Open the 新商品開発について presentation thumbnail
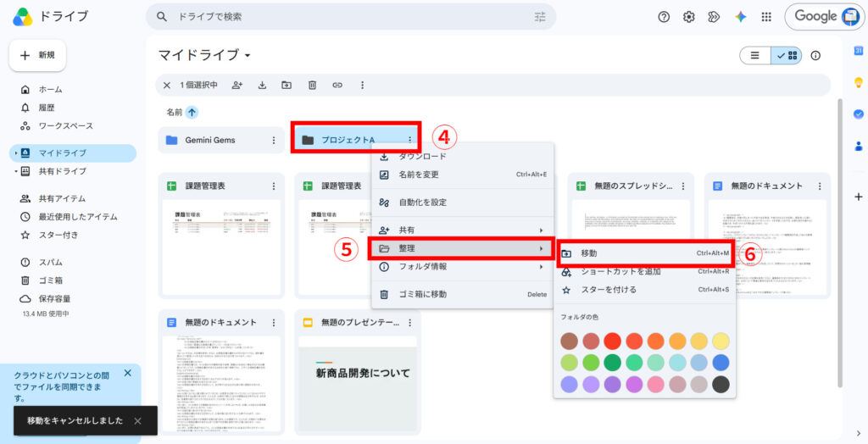 (x=359, y=384)
